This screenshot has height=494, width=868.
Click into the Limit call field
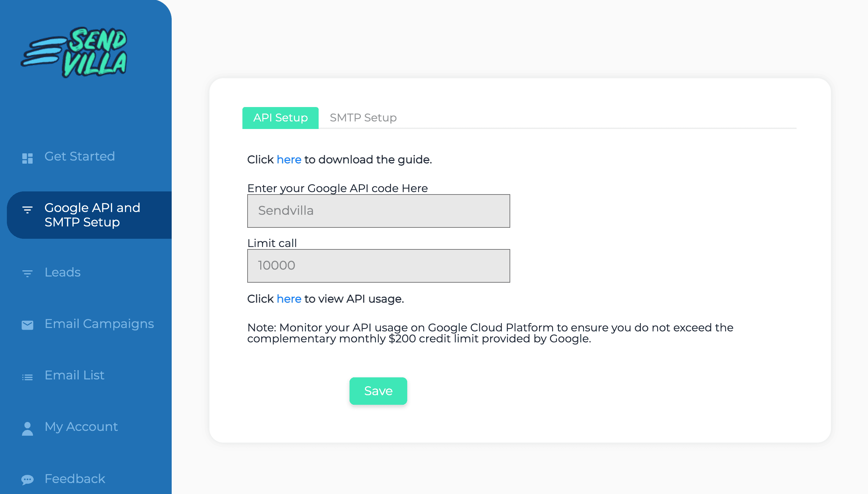coord(378,266)
